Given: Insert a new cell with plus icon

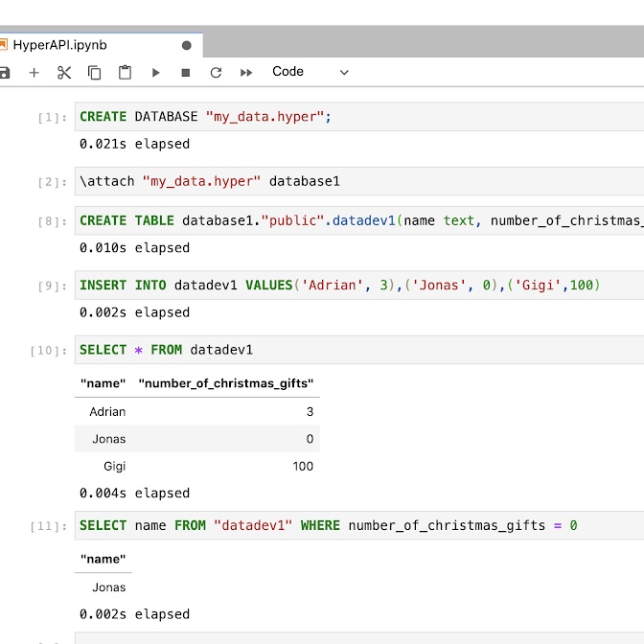Looking at the screenshot, I should (x=34, y=72).
